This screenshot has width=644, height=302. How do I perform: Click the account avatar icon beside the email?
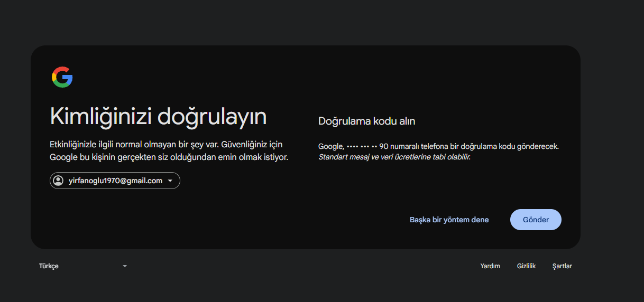58,181
